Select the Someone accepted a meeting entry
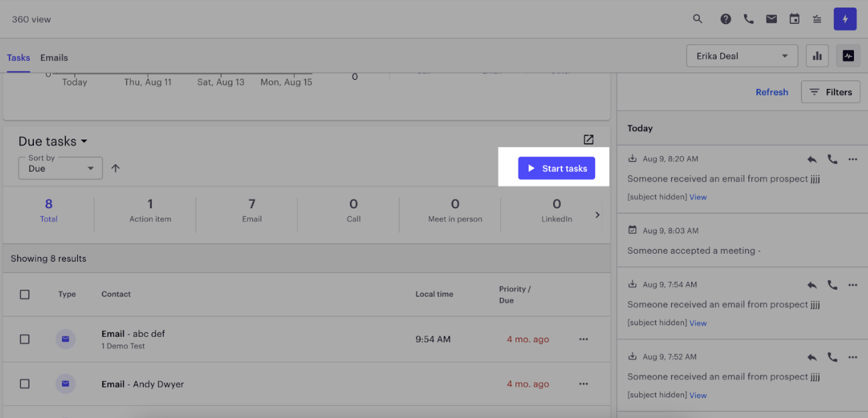Image resolution: width=868 pixels, height=418 pixels. [x=742, y=241]
